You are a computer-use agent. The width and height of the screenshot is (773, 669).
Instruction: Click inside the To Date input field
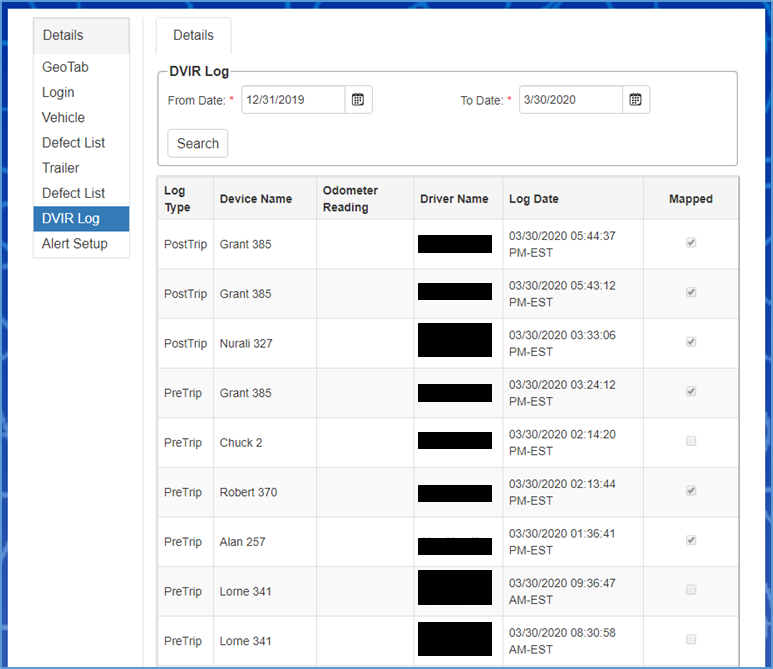tap(570, 100)
